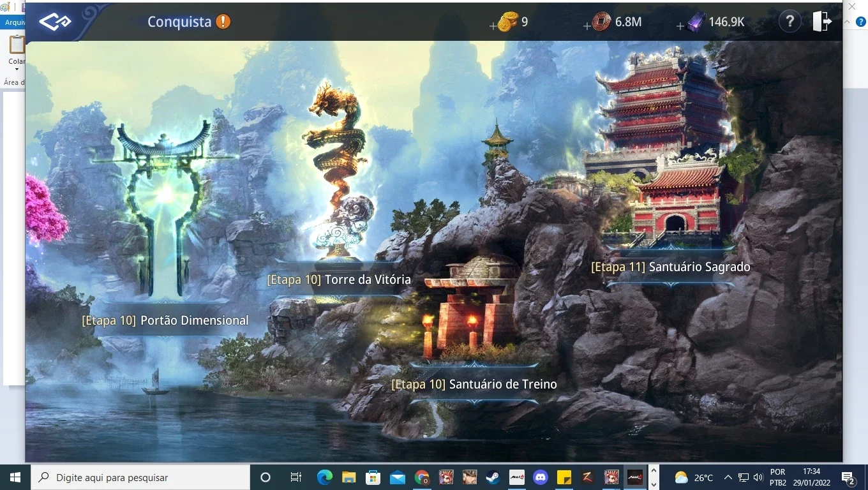Open network status tray icon
Screen dimensions: 868x490
point(743,477)
